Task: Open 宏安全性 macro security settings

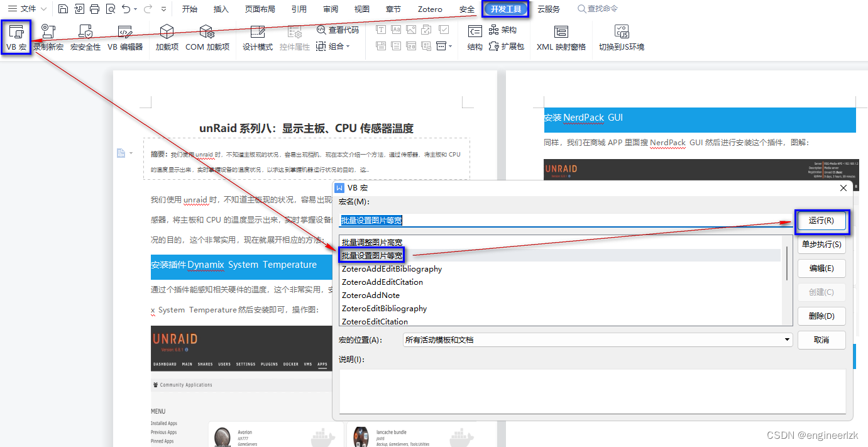Action: click(85, 38)
